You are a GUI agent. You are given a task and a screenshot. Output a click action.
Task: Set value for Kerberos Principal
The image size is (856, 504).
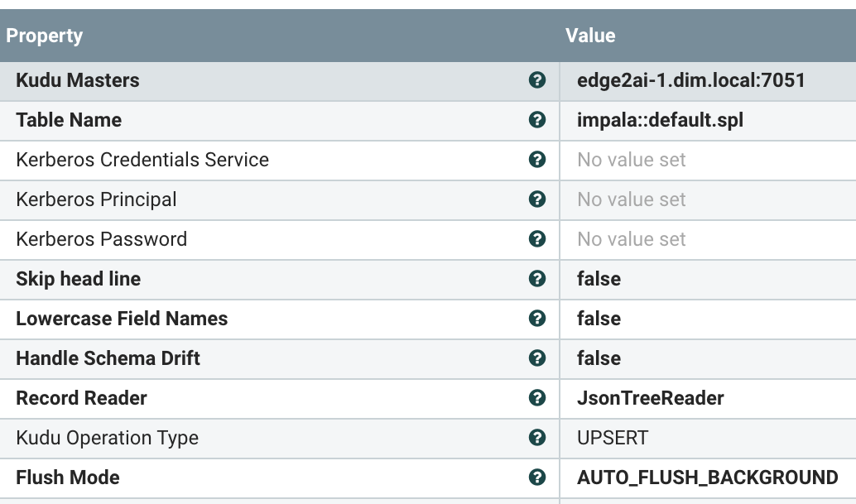tap(632, 199)
